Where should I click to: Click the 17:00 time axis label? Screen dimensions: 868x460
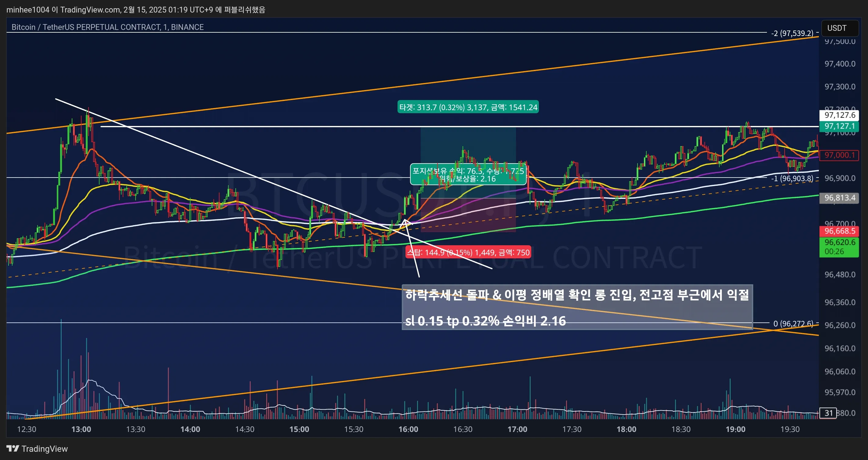518,429
